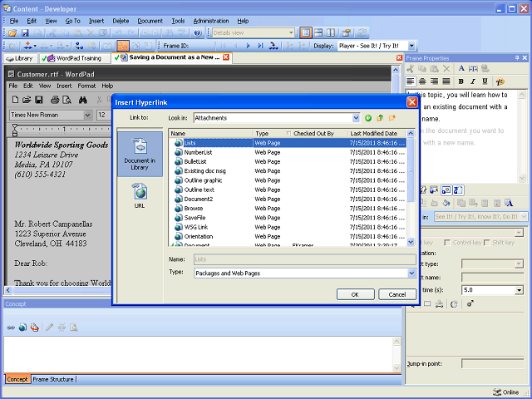Click the file list scrollbar down arrow
Image resolution: width=532 pixels, height=399 pixels.
pos(411,242)
